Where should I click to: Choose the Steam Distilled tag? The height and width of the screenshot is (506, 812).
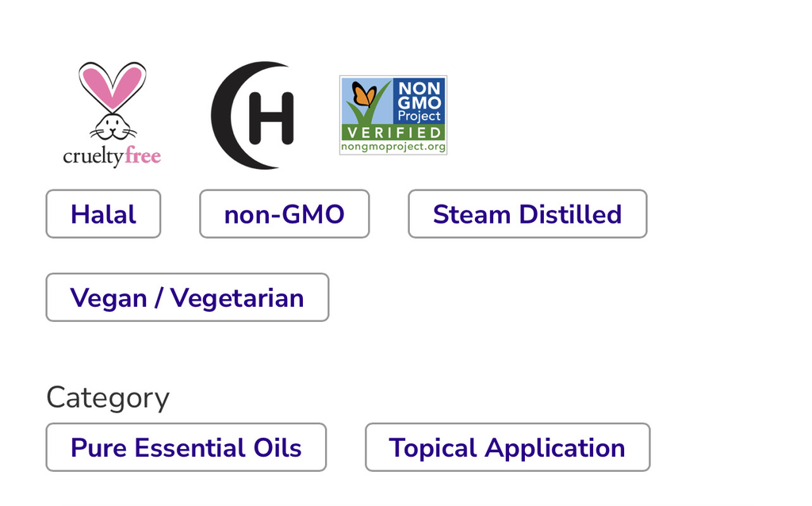[x=527, y=214]
